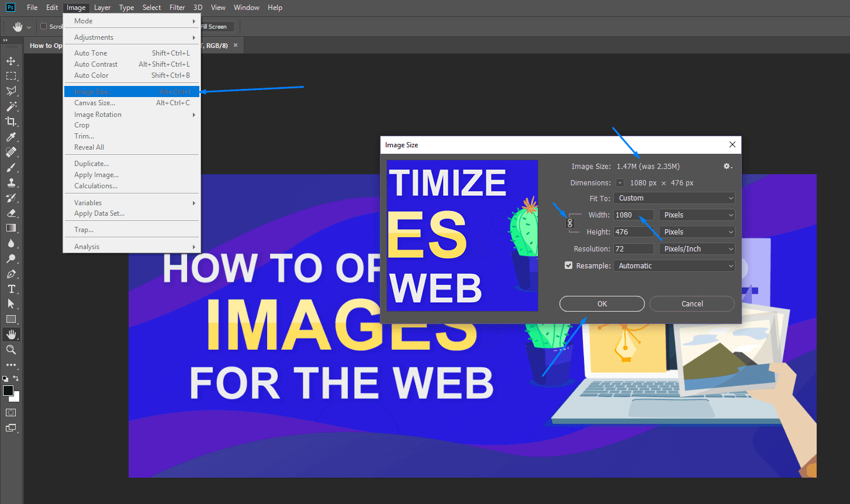Select the Brush tool
The image size is (850, 504).
click(x=11, y=167)
